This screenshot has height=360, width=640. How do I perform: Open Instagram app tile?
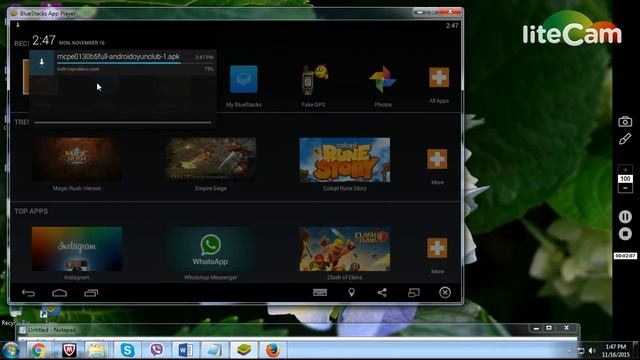click(x=77, y=249)
